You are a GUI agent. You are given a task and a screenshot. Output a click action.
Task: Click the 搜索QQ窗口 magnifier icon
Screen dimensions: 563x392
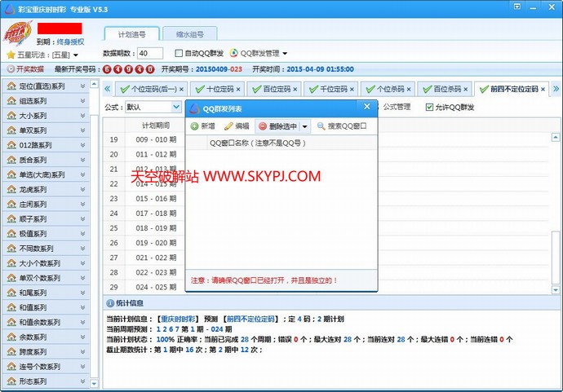tap(321, 126)
